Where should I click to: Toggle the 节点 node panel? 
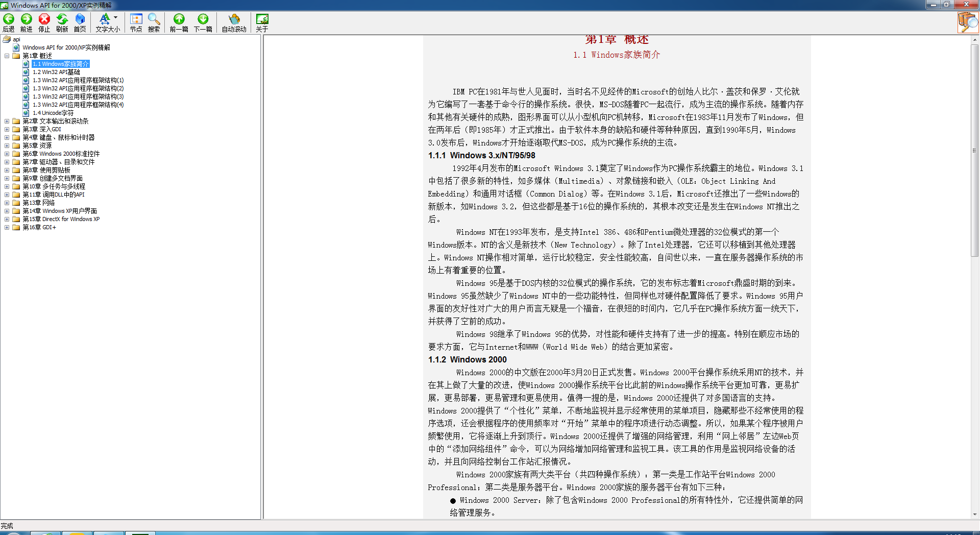[136, 23]
